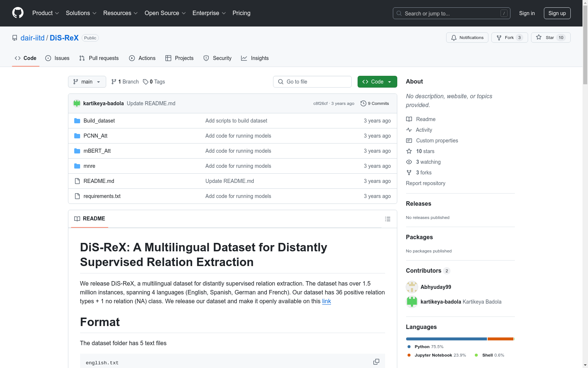
Task: Click the requirements.txt file icon
Action: (77, 196)
